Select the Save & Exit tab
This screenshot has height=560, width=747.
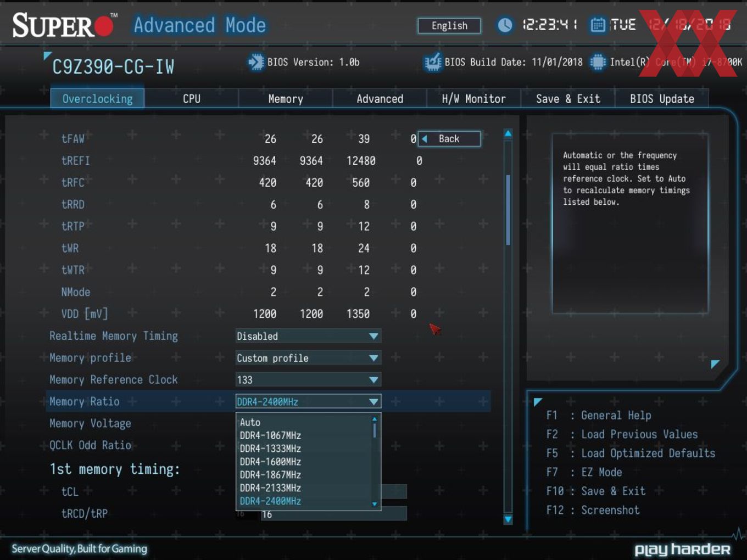tap(568, 99)
